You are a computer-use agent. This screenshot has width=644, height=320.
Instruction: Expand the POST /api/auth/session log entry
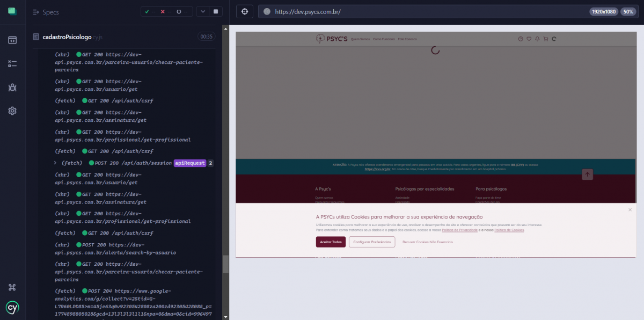coord(55,163)
